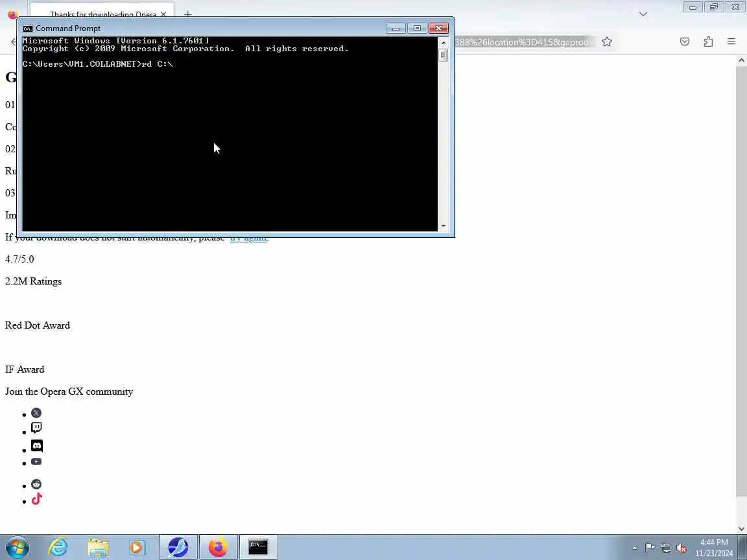Select the Thanks for downloading Opera tab

tap(102, 12)
